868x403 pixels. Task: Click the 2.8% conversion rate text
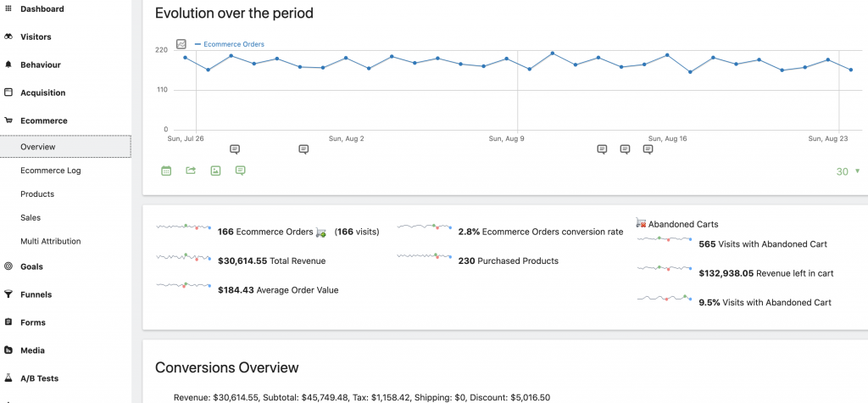tap(541, 232)
